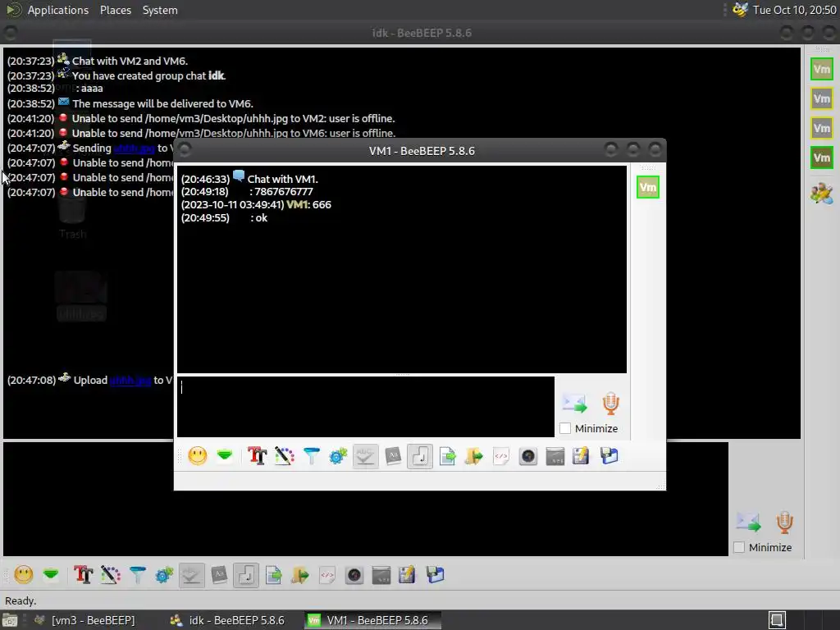
Task: Toggle spell checking in VM1 toolbar
Action: 365,456
